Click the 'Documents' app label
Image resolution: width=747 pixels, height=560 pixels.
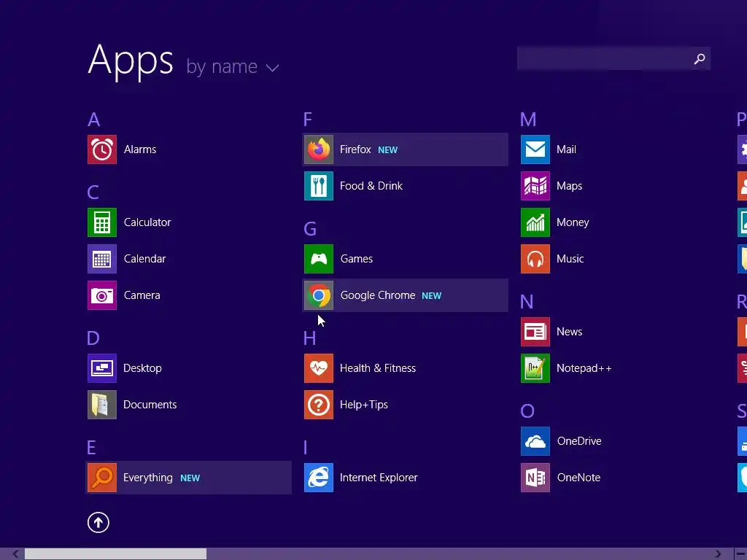(150, 405)
